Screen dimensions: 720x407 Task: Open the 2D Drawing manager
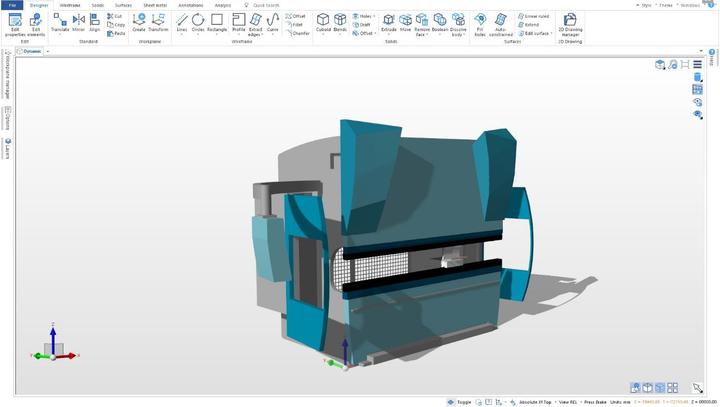coord(569,22)
